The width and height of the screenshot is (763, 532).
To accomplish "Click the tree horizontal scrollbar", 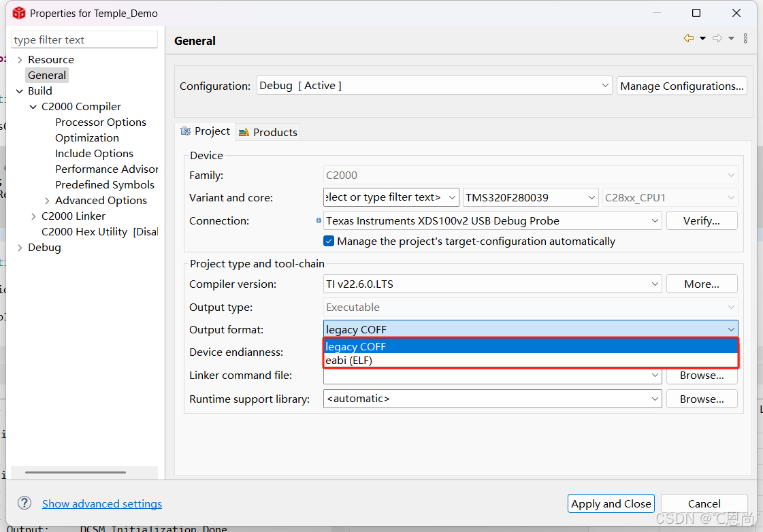I will 76,472.
